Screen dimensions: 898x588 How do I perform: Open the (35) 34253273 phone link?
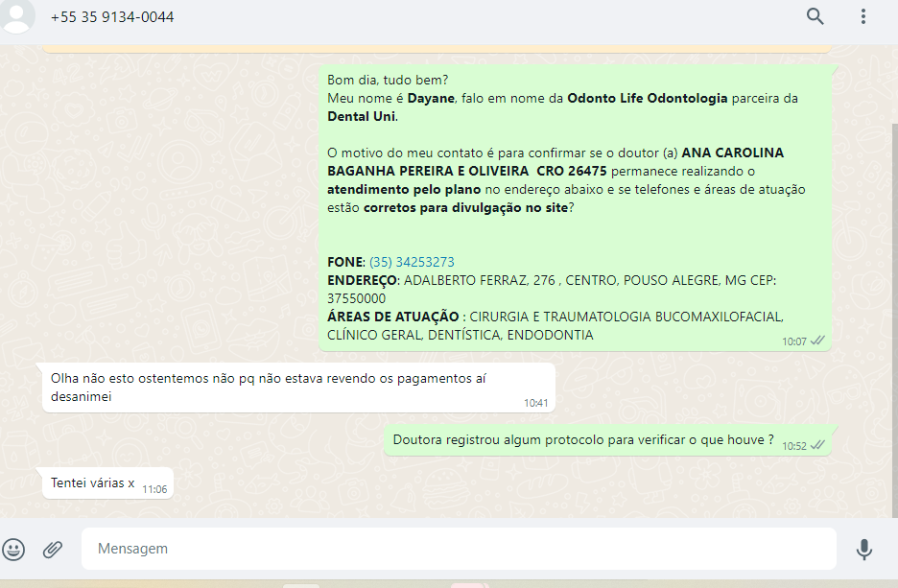[x=412, y=262]
